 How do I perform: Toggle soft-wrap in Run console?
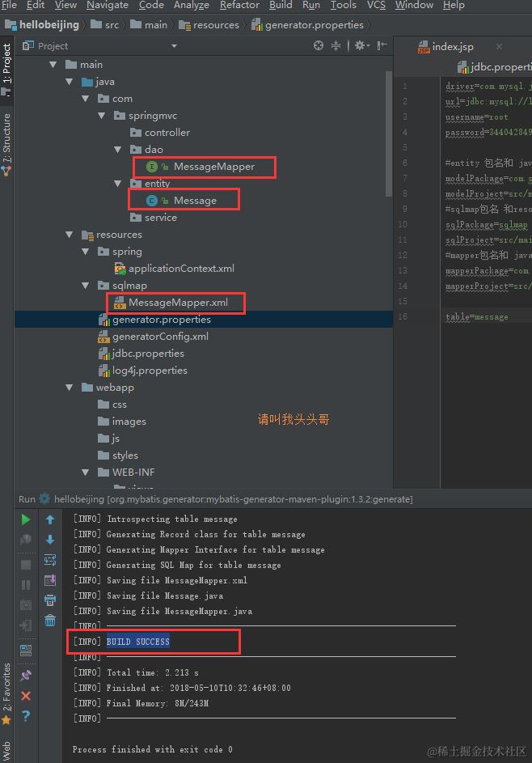coord(50,560)
